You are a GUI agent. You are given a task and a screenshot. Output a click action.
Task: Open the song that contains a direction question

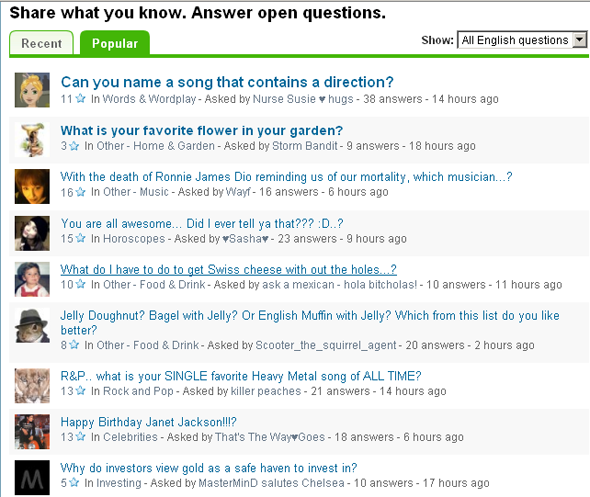(x=227, y=82)
